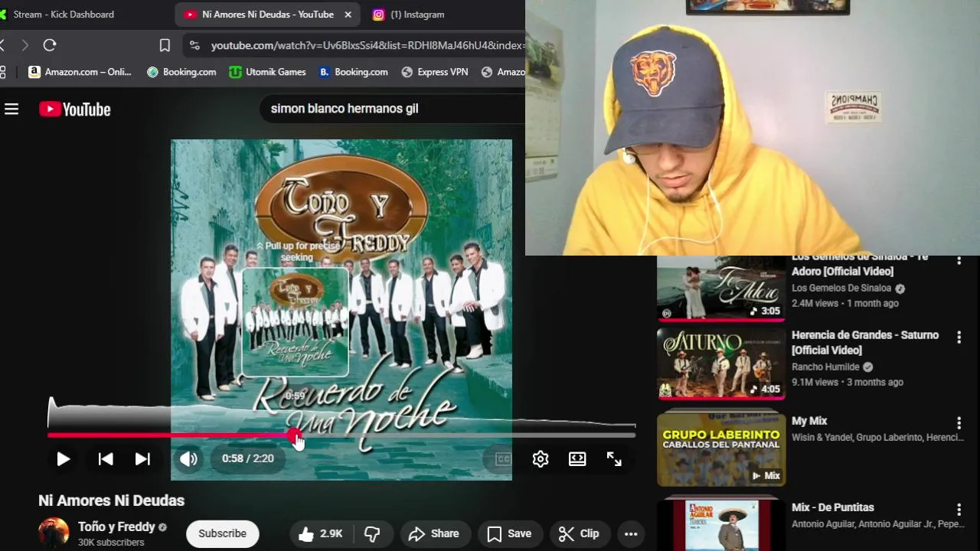Mute the video volume
980x551 pixels.
188,458
